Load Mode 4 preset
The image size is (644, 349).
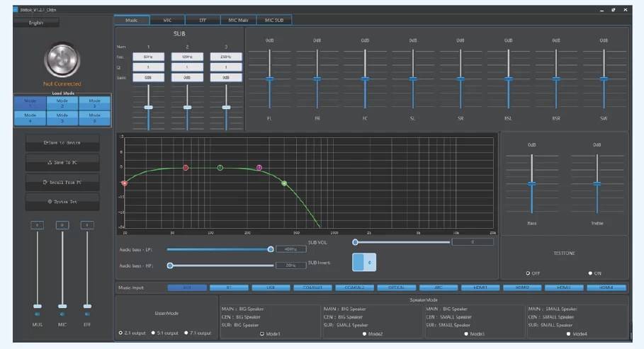pyautogui.click(x=30, y=118)
